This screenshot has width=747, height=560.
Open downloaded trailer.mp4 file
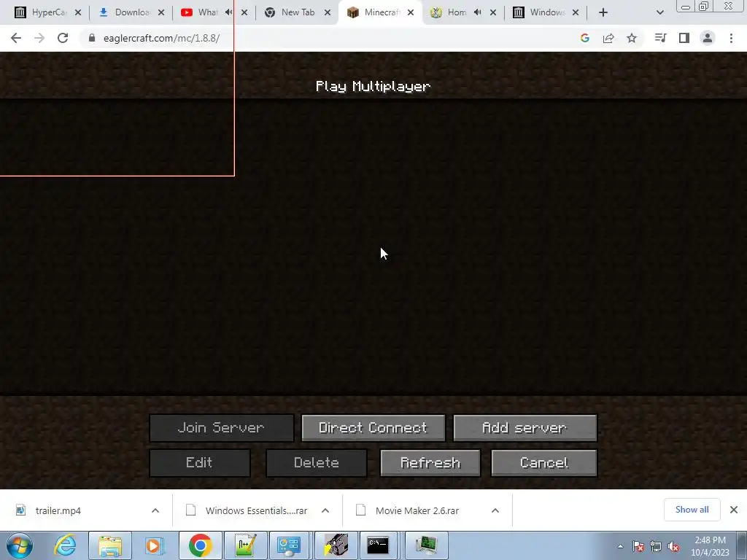pos(58,510)
